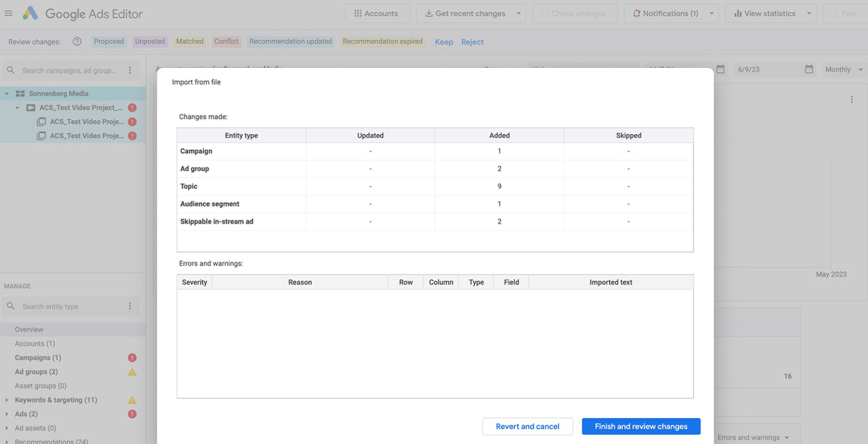The image size is (868, 444).
Task: Select the Proposed review filter
Action: coord(108,41)
